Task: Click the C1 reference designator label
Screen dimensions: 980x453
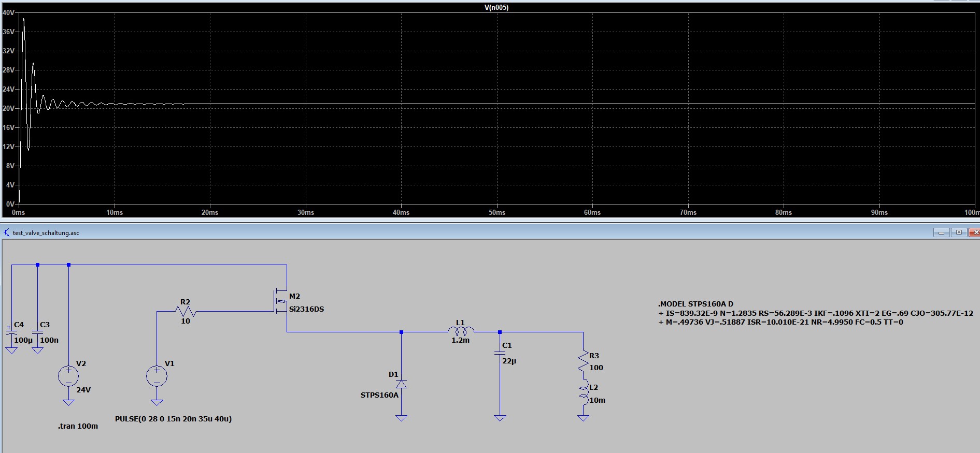Action: [507, 345]
